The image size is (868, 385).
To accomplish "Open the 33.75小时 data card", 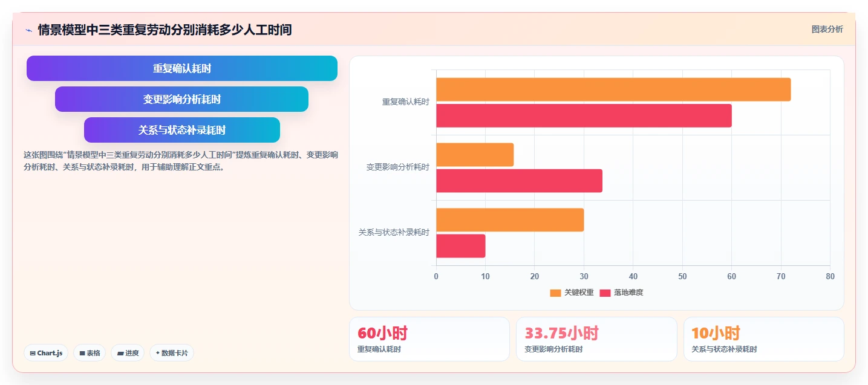I will [x=596, y=339].
